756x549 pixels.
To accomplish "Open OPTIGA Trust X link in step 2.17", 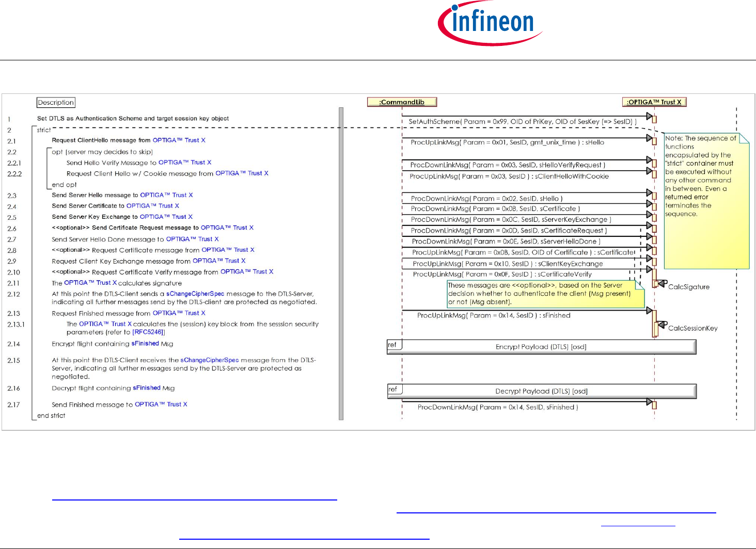I will [161, 405].
